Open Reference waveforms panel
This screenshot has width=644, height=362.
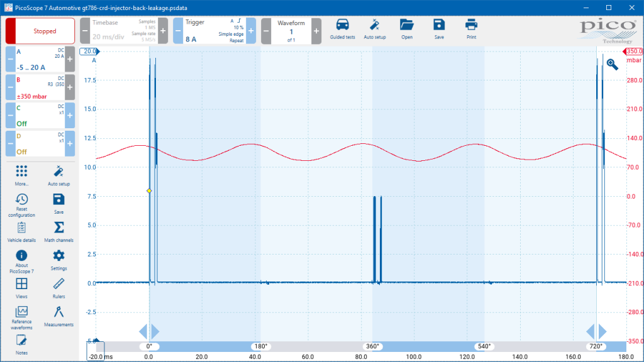21,317
